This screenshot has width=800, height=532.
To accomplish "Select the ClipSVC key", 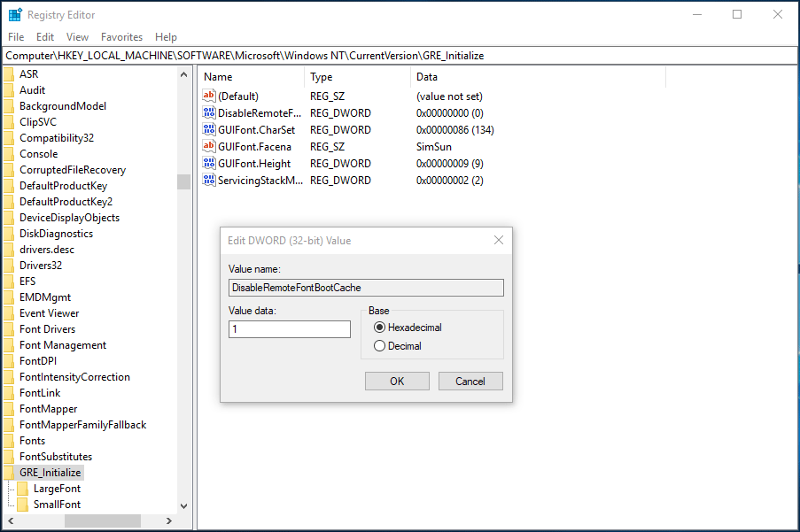I will (x=38, y=122).
